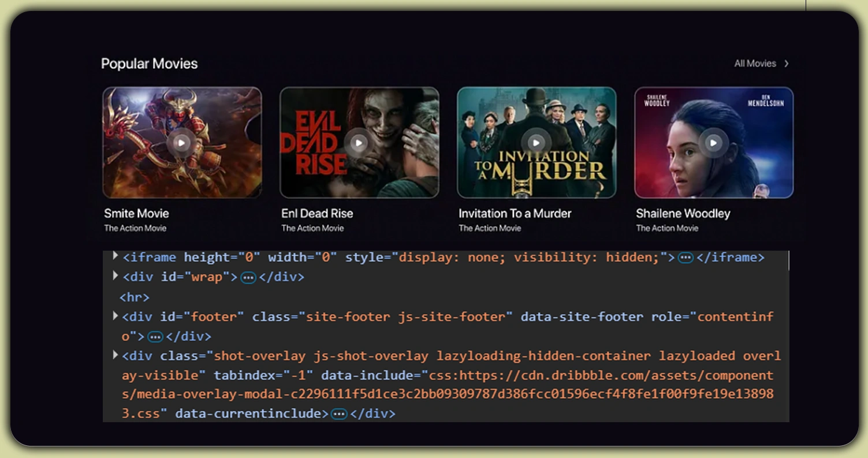Image resolution: width=868 pixels, height=458 pixels.
Task: Click the Popular Movies heading
Action: click(x=149, y=64)
